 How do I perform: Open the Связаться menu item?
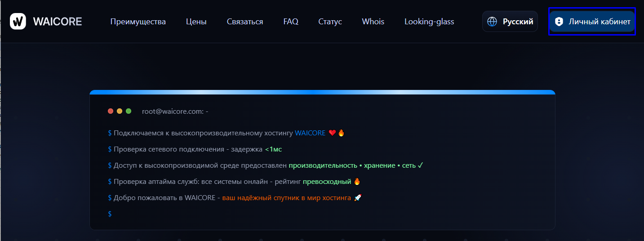245,22
